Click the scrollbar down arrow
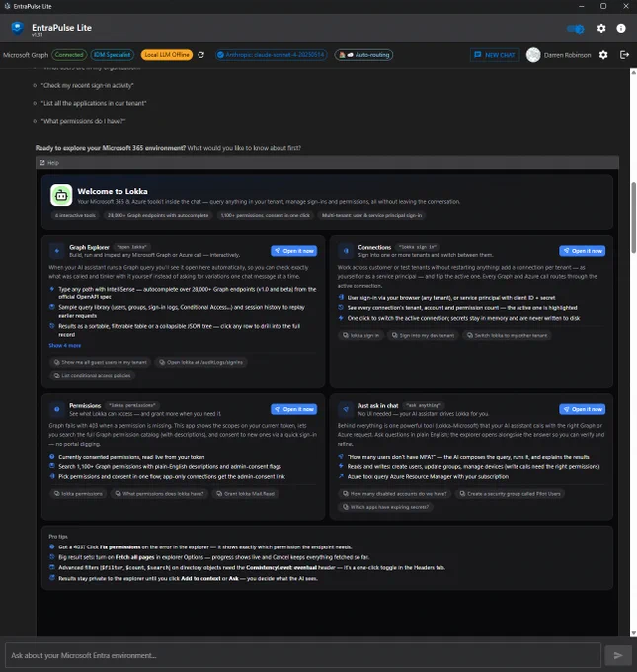637x672 pixels. click(634, 633)
